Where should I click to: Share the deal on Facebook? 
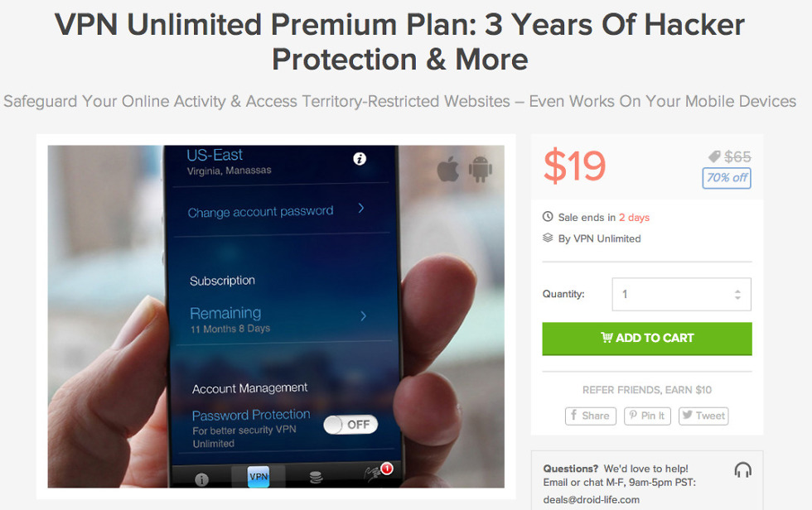tap(590, 416)
